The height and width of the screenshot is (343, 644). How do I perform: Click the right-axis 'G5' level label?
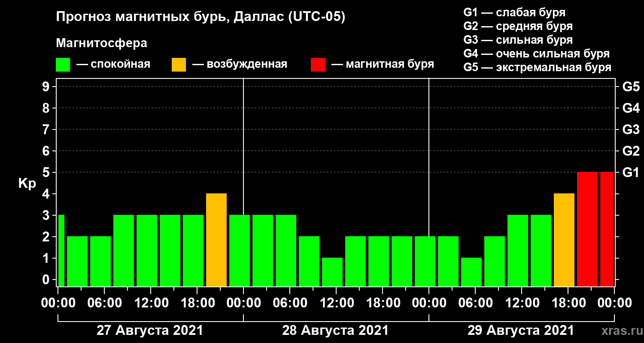click(631, 87)
